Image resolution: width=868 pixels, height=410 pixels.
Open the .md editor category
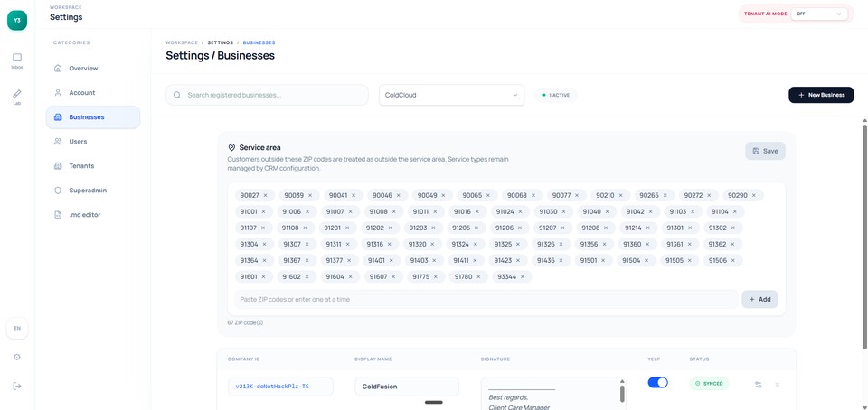93,214
